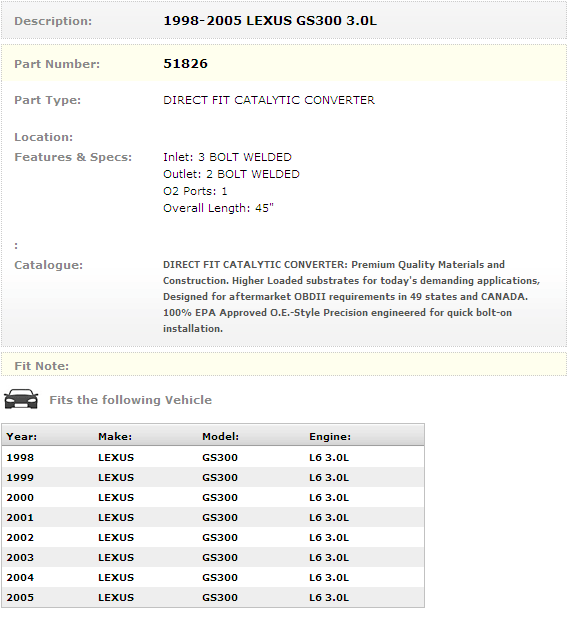Select part number 51826
Viewport: 570px width, 628px height.
click(x=185, y=64)
